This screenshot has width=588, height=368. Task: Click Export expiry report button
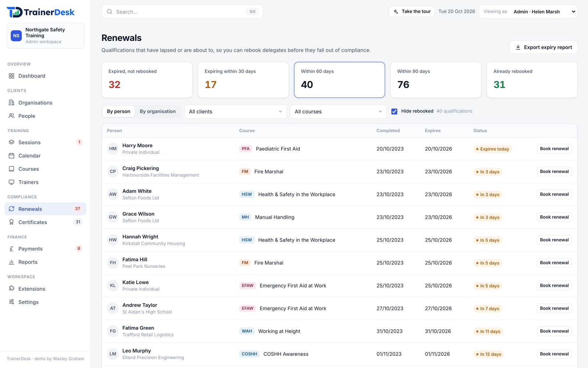(543, 47)
